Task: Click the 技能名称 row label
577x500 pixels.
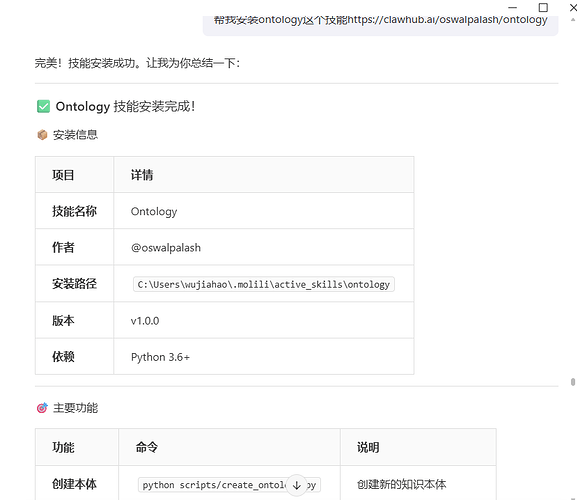Action: pos(74,211)
